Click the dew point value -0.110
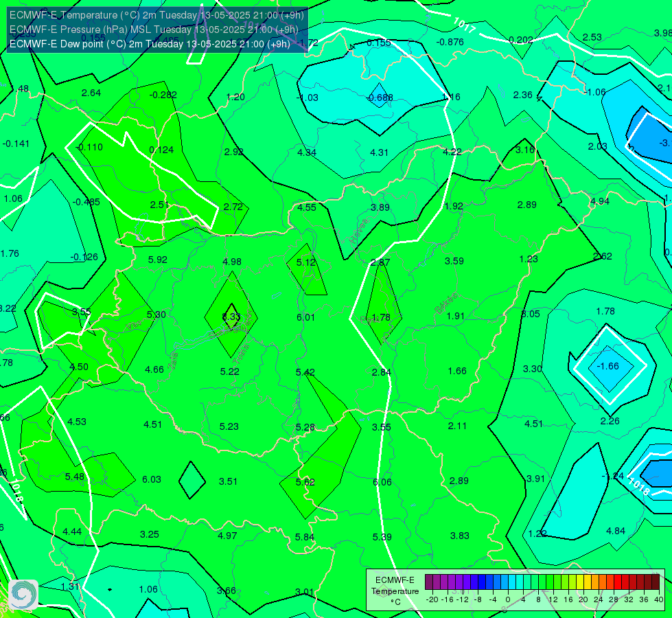 [89, 147]
